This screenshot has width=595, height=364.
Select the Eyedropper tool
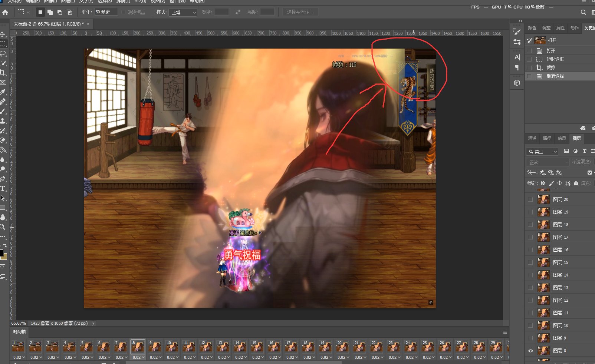[3, 92]
